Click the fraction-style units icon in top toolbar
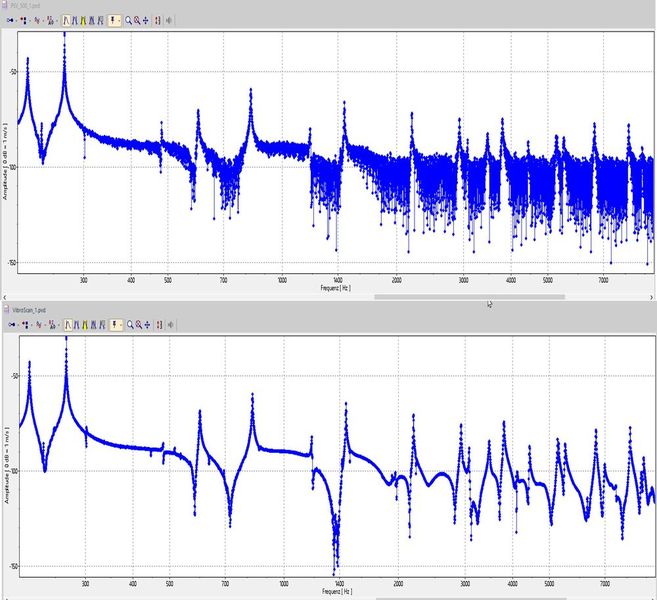The height and width of the screenshot is (600, 657). tap(51, 20)
